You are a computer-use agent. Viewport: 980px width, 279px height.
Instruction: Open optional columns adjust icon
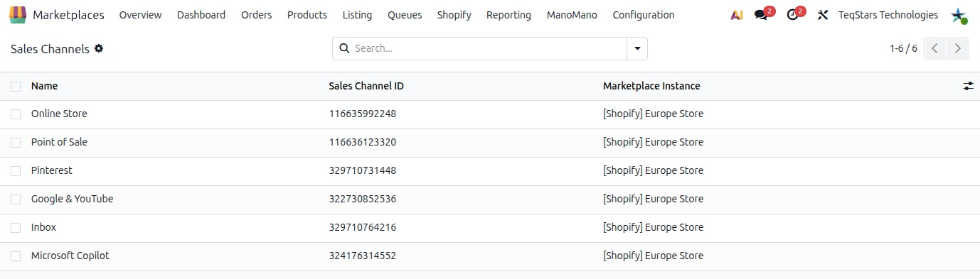click(x=968, y=86)
